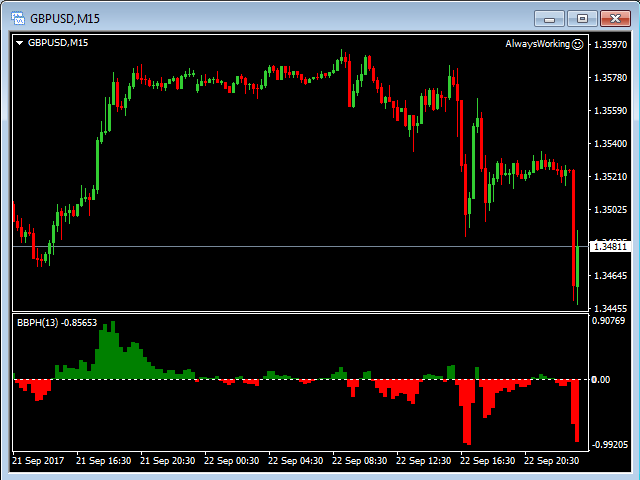The image size is (640, 480).
Task: Click the chart window icon in title bar
Action: point(17,18)
